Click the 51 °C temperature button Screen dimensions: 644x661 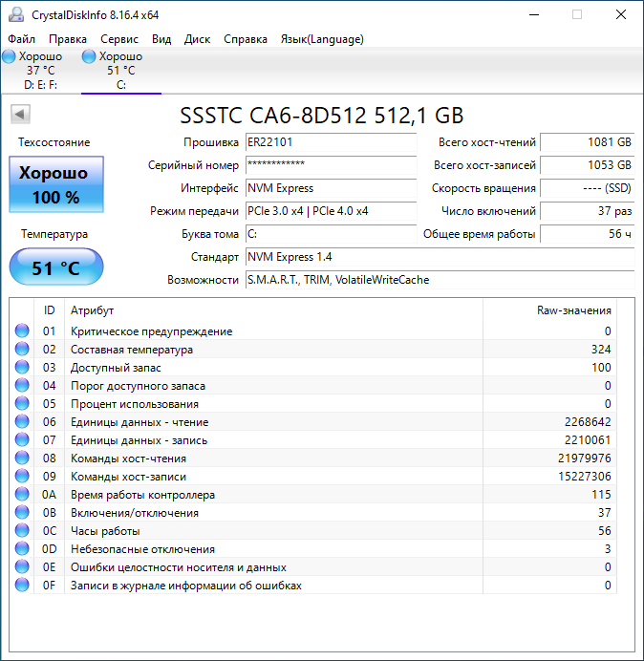[56, 267]
